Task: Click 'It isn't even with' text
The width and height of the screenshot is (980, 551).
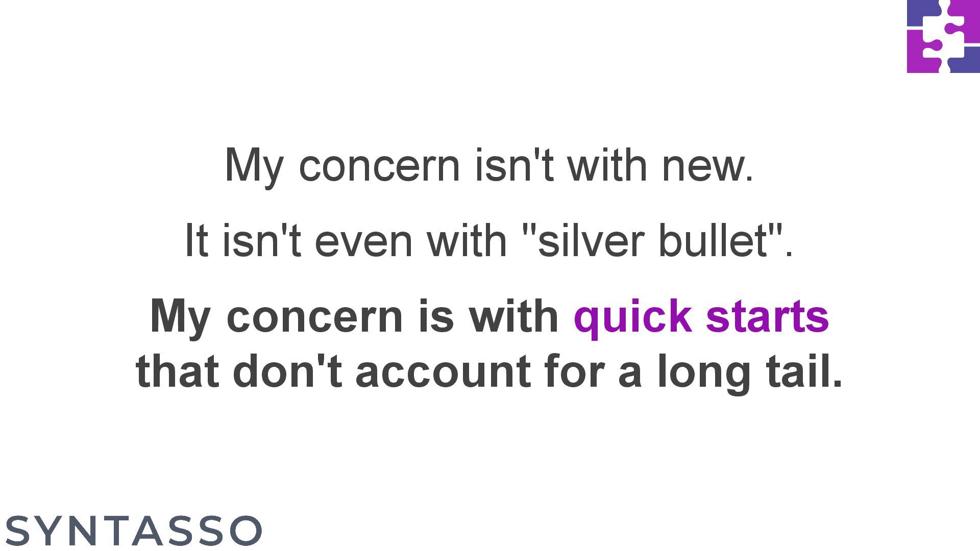Action: [x=346, y=241]
